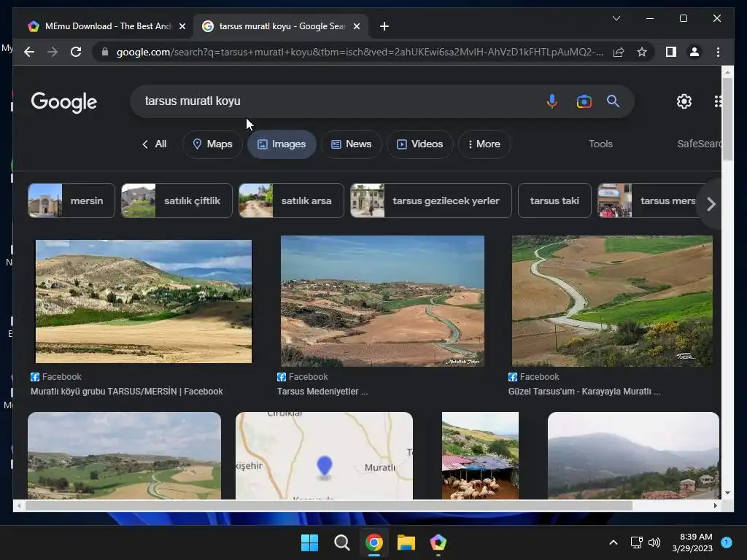747x560 pixels.
Task: Click the address bar URL
Action: click(x=360, y=52)
